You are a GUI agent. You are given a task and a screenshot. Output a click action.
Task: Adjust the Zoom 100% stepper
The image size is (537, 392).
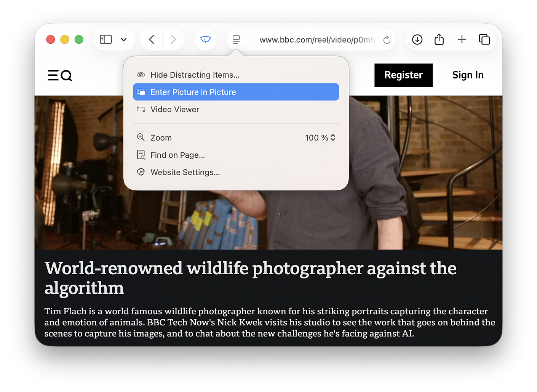click(332, 138)
